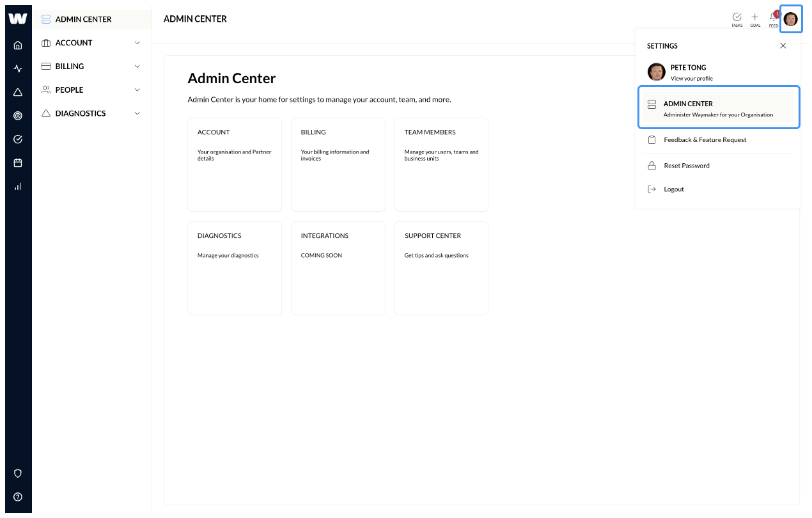This screenshot has width=812, height=518.
Task: Open the INTEGRATIONS card
Action: tap(338, 268)
